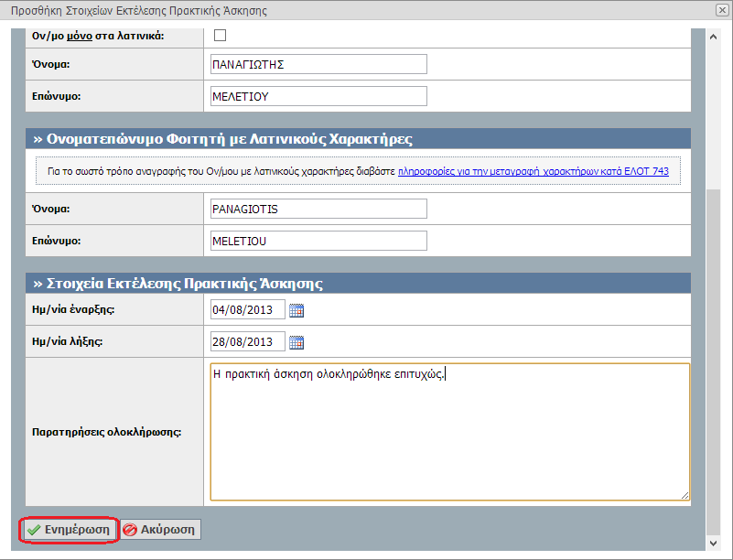
Task: Click the Ον/μο μόνο στα λατινικά label
Action: coord(98,36)
